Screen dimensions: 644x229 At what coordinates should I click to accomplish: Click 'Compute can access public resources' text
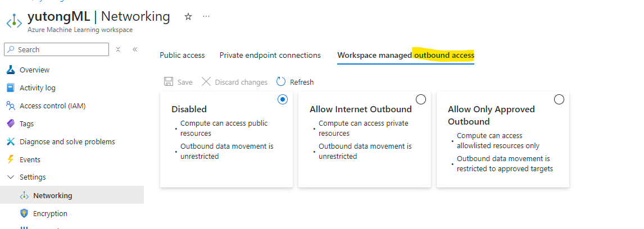tap(224, 128)
